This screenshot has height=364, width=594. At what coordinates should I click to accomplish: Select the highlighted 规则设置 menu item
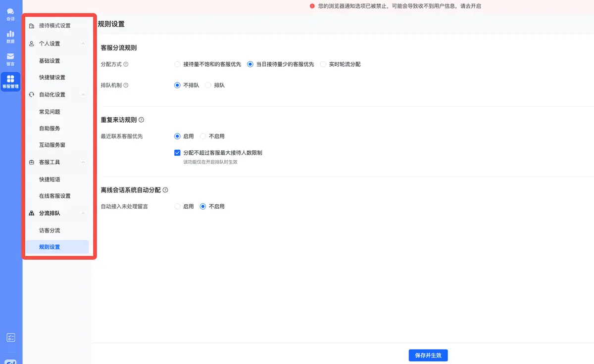tap(57, 247)
